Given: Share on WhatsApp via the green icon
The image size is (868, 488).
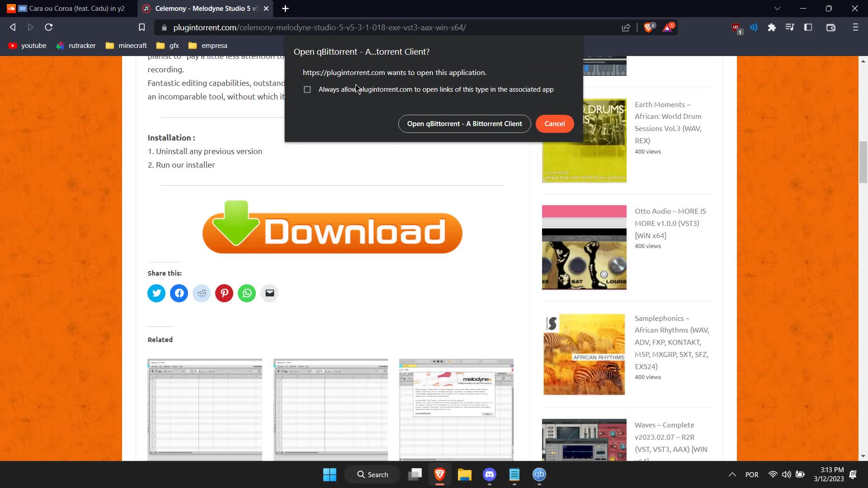Looking at the screenshot, I should click(x=247, y=293).
